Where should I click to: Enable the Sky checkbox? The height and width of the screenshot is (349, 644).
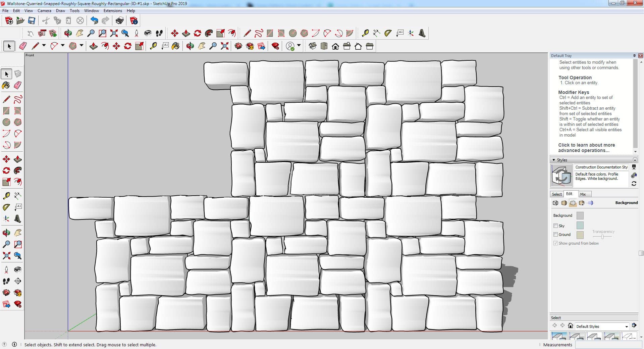pyautogui.click(x=555, y=226)
